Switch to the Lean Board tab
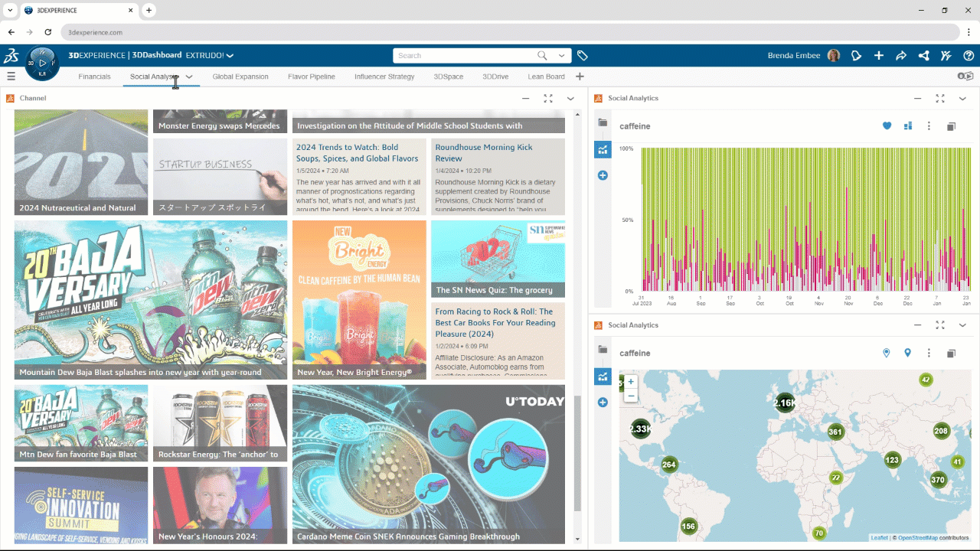The width and height of the screenshot is (980, 551). point(546,77)
